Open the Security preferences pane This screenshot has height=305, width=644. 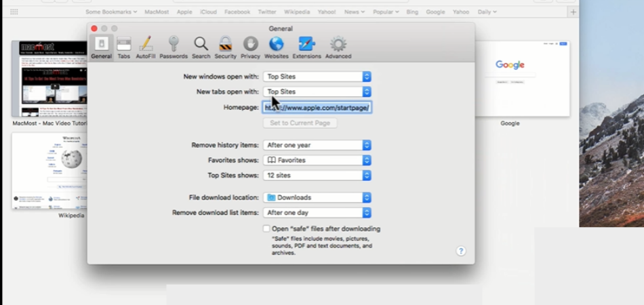coord(226,47)
